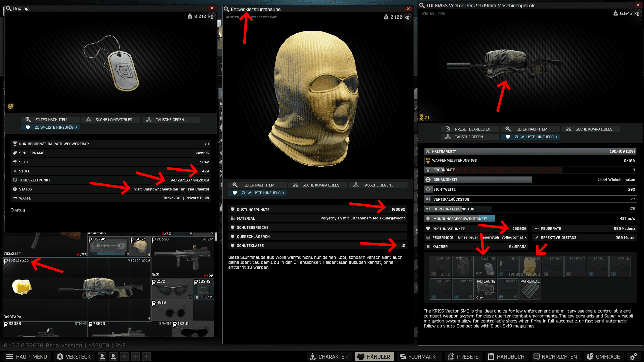
Task: Expand Zu W-Liste hinzufüg. in Vector window
Action: pyautogui.click(x=531, y=137)
